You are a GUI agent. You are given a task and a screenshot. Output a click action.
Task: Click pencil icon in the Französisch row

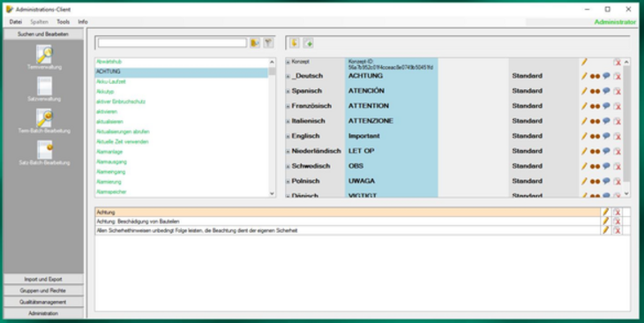(584, 106)
